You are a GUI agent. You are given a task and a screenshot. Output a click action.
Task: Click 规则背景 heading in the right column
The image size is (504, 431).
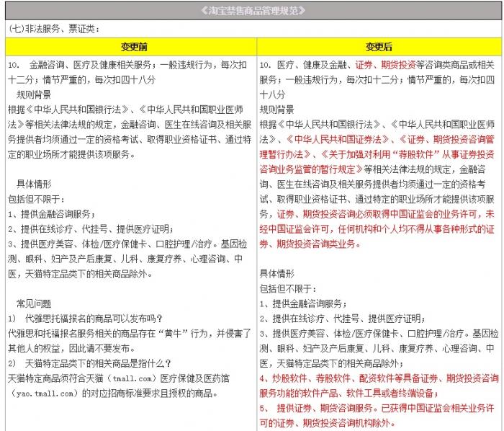(x=277, y=110)
